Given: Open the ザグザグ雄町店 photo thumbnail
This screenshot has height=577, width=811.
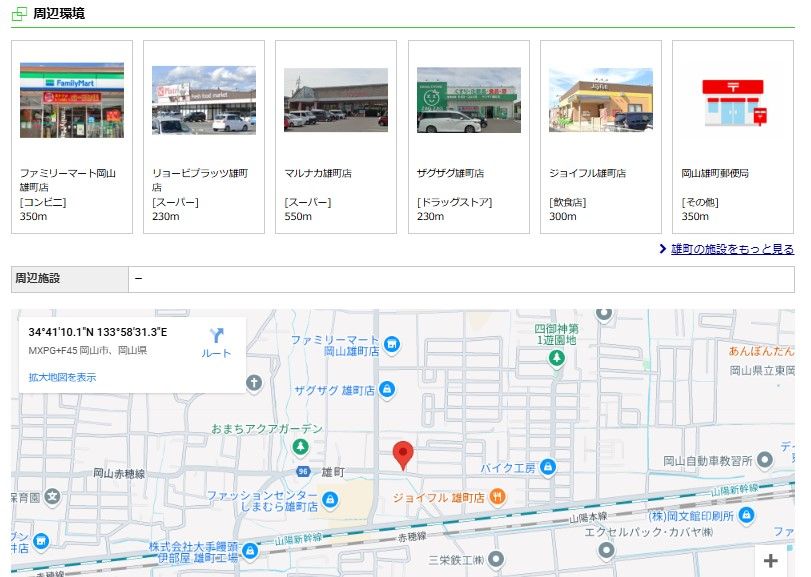Looking at the screenshot, I should [469, 100].
